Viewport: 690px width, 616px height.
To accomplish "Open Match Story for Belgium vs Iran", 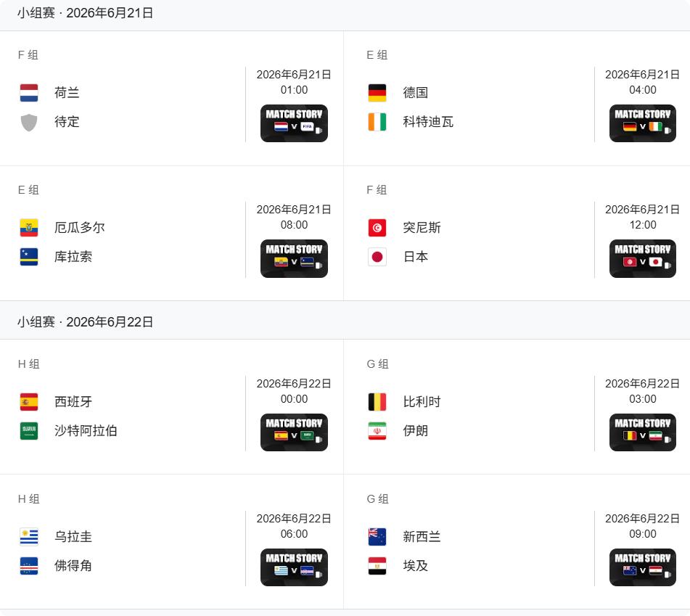I will (642, 432).
